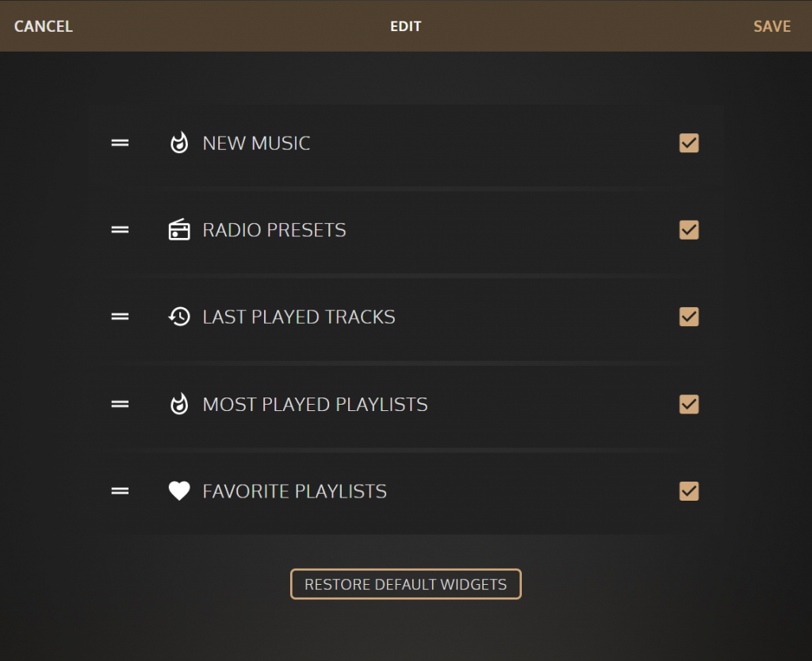Viewport: 812px width, 661px height.
Task: Click the reorder handle for Radio Presets
Action: click(x=120, y=229)
